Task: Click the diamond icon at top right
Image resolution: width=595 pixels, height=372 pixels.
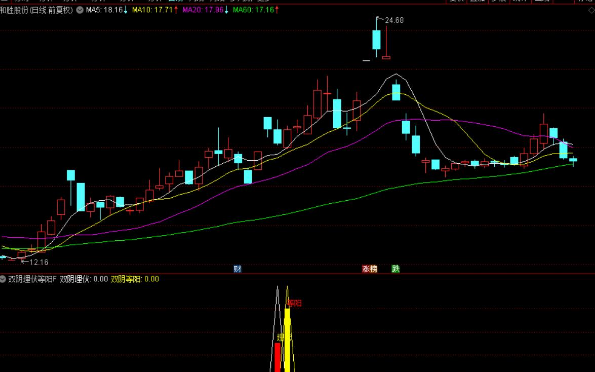Action: pyautogui.click(x=591, y=11)
